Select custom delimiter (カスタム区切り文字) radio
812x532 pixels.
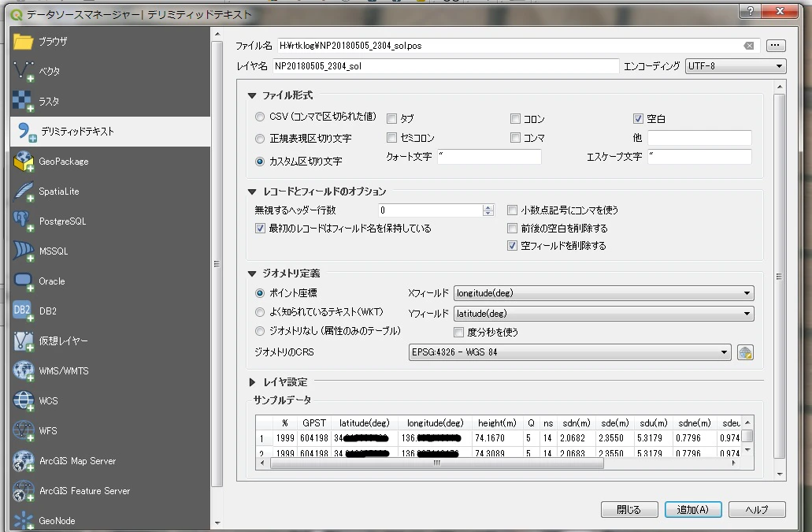pos(260,162)
